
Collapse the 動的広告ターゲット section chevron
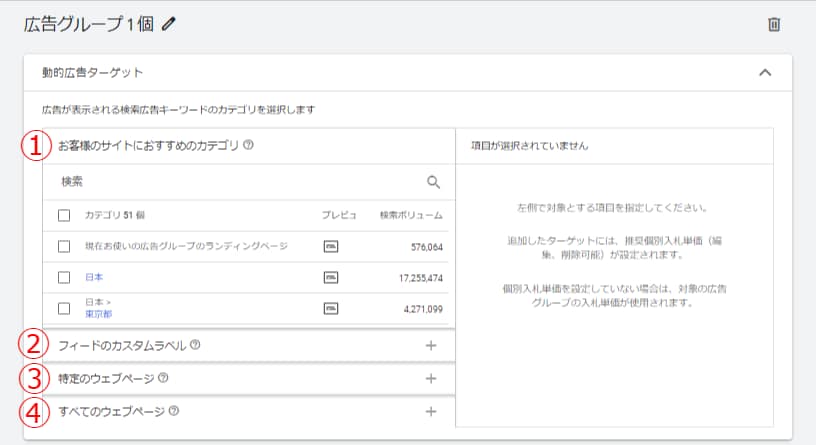[x=765, y=72]
